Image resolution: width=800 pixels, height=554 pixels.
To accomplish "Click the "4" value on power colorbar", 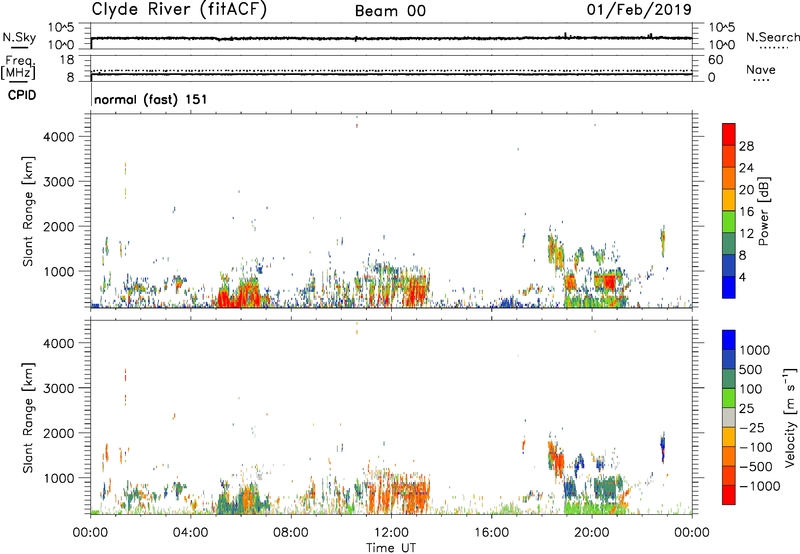I will (743, 278).
